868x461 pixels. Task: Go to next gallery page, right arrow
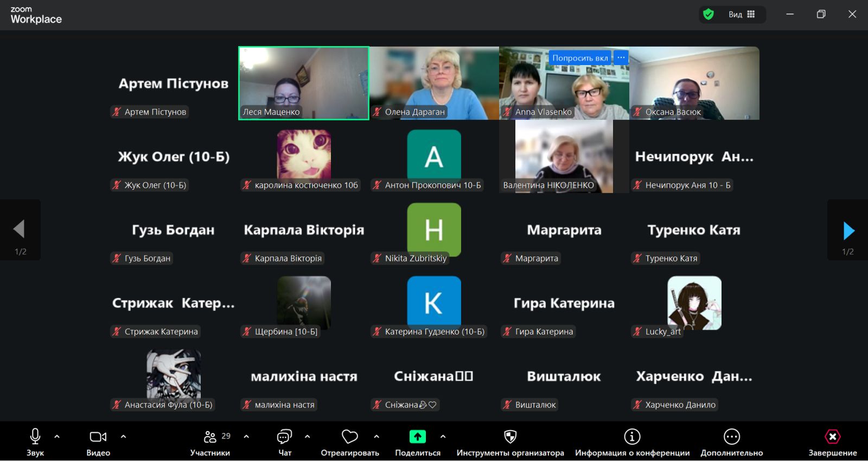[x=848, y=230]
